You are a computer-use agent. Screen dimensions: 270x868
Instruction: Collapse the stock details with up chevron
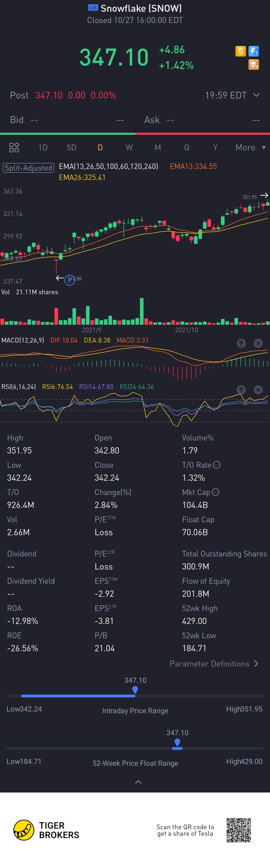point(138,782)
